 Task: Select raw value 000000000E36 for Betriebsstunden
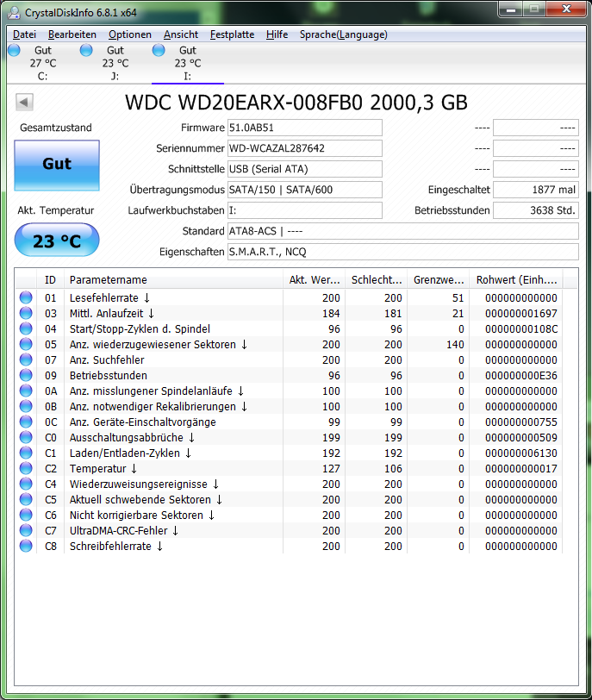pos(521,376)
